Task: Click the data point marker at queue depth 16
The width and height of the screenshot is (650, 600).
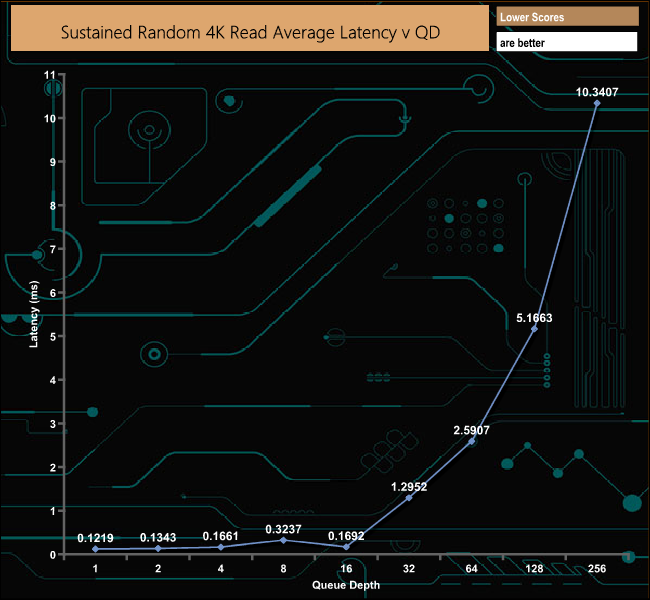Action: point(346,547)
